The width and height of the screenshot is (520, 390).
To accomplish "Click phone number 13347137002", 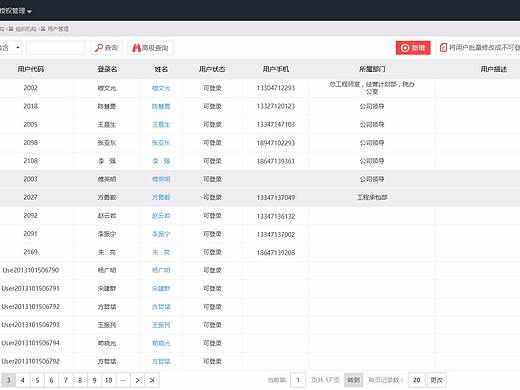I will 276,234.
